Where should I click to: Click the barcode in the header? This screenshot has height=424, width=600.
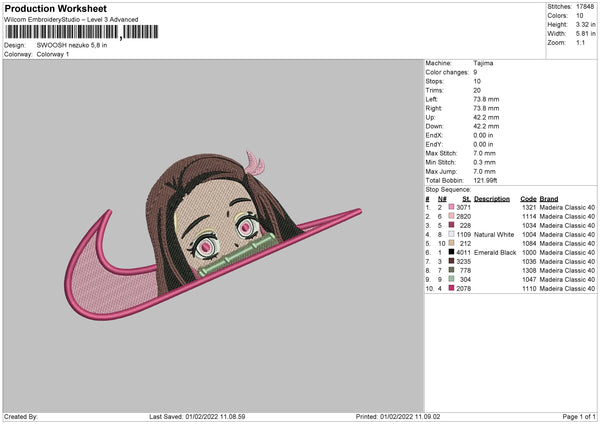[x=82, y=32]
